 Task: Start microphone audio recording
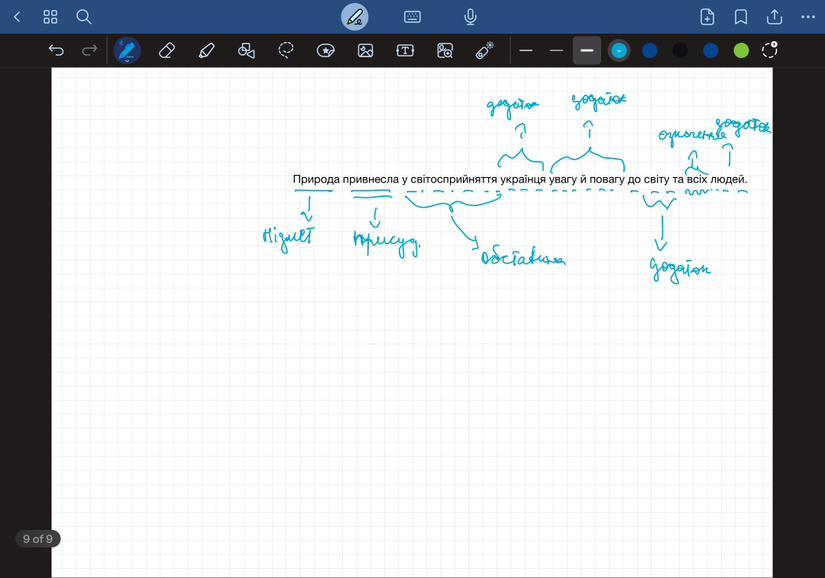pyautogui.click(x=470, y=17)
